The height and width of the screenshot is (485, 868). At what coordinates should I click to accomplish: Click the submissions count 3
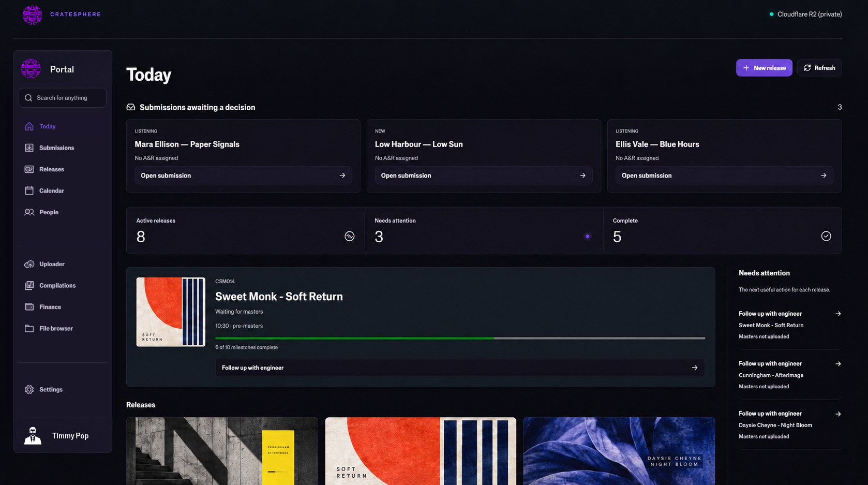(840, 107)
